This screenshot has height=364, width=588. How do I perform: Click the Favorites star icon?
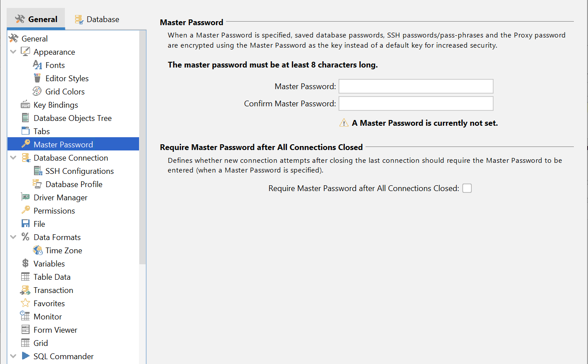pyautogui.click(x=26, y=304)
